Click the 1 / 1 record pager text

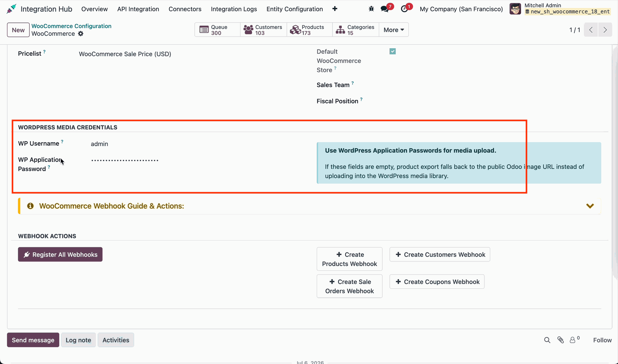575,30
